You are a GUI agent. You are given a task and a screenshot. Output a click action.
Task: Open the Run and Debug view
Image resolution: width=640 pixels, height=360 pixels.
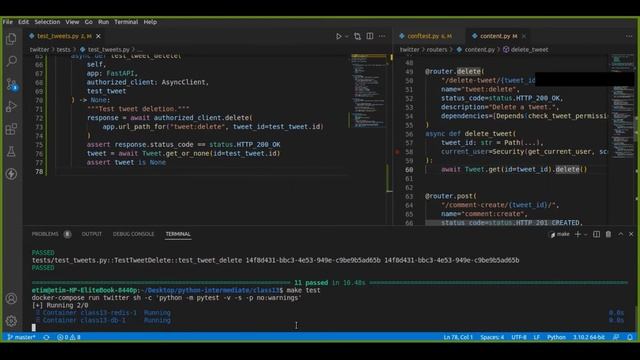click(x=11, y=107)
